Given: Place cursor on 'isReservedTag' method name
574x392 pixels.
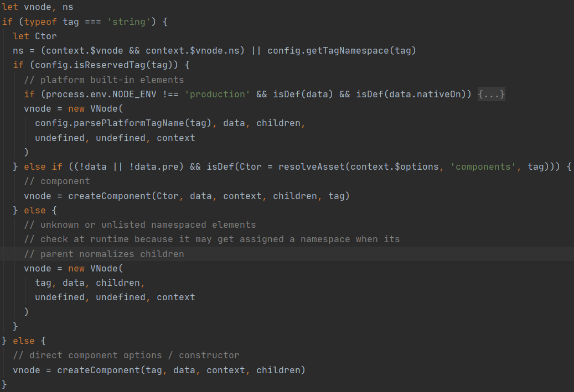Looking at the screenshot, I should (110, 65).
